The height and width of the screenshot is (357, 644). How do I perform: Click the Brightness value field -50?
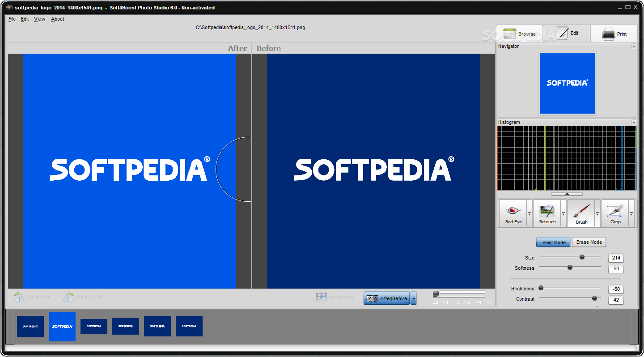point(616,289)
